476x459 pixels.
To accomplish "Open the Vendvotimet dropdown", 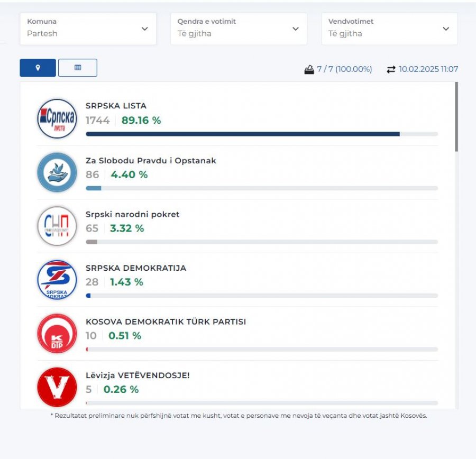I will point(389,29).
